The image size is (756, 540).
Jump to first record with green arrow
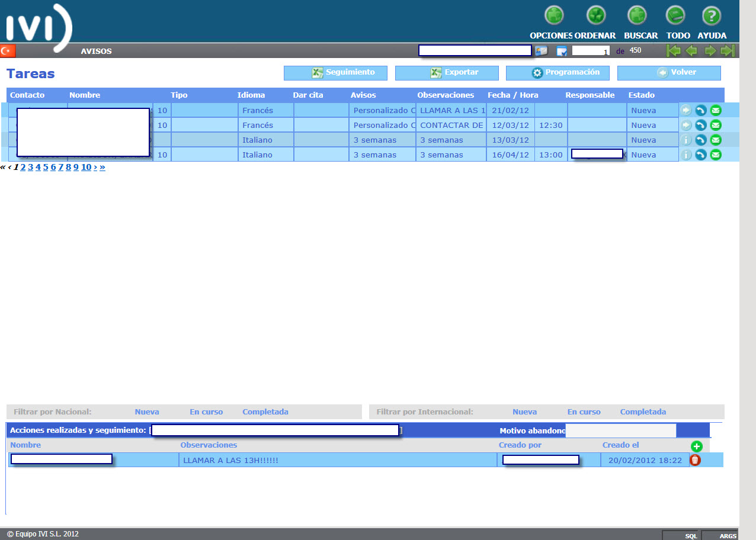[x=674, y=51]
